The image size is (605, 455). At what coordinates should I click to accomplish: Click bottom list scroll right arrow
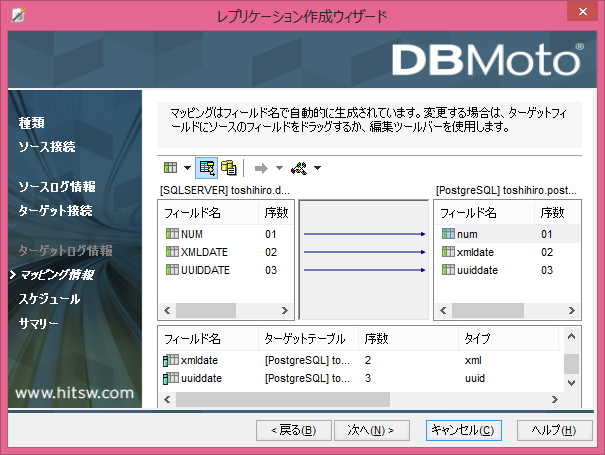click(x=555, y=399)
